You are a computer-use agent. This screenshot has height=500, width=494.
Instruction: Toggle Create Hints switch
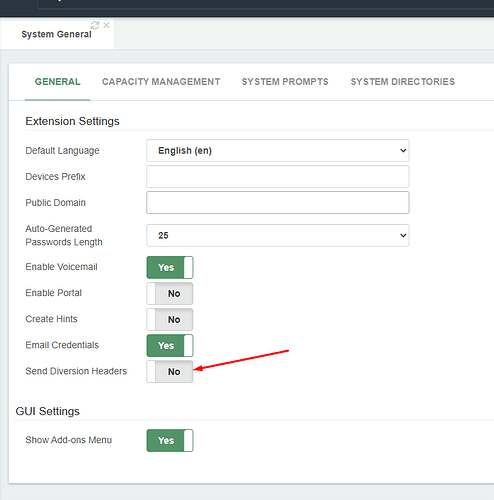pos(170,319)
